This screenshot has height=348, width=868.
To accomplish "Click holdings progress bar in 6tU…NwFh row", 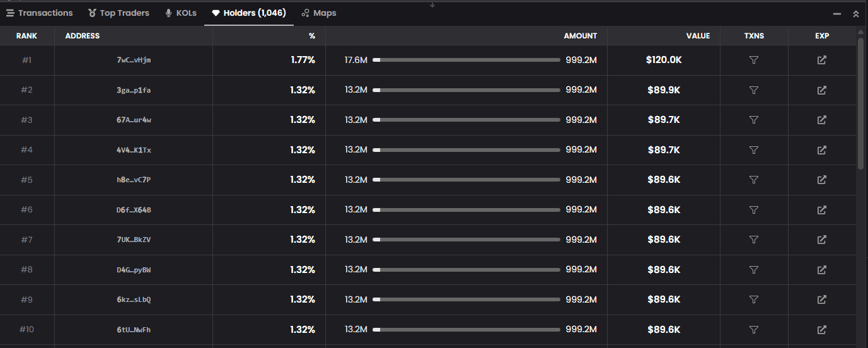I will pyautogui.click(x=466, y=330).
